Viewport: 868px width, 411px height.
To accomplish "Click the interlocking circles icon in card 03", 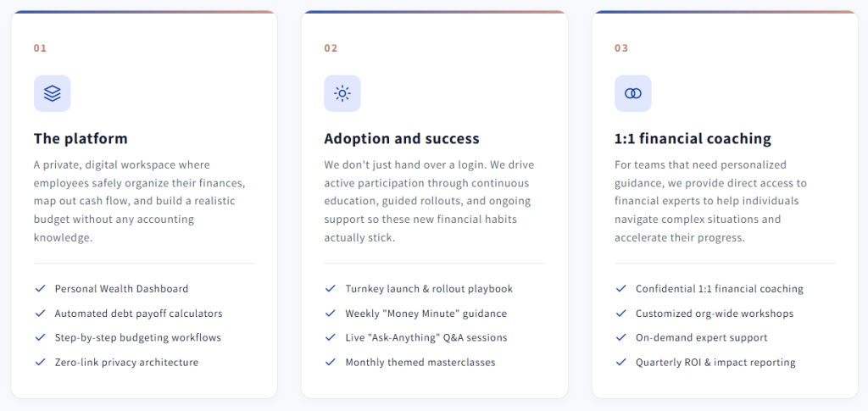I will pos(632,93).
